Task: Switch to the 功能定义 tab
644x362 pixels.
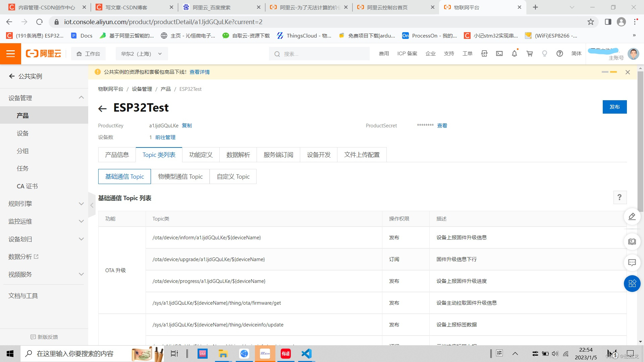Action: [x=201, y=155]
